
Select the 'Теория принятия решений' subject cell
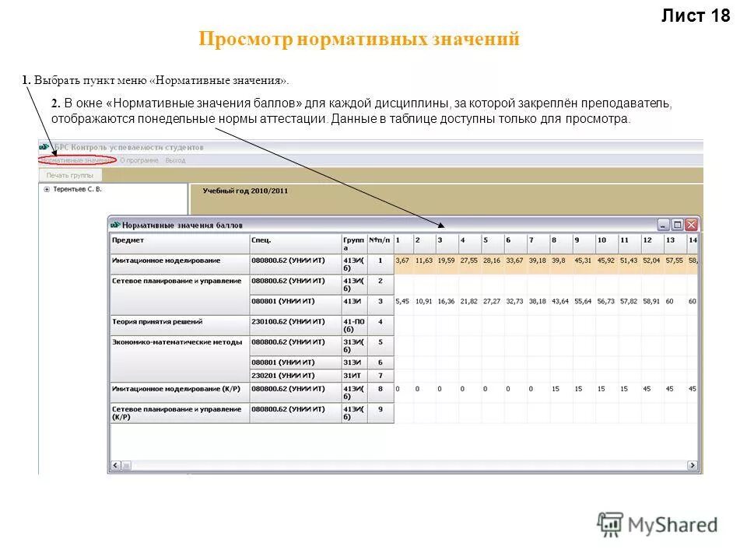click(x=180, y=325)
